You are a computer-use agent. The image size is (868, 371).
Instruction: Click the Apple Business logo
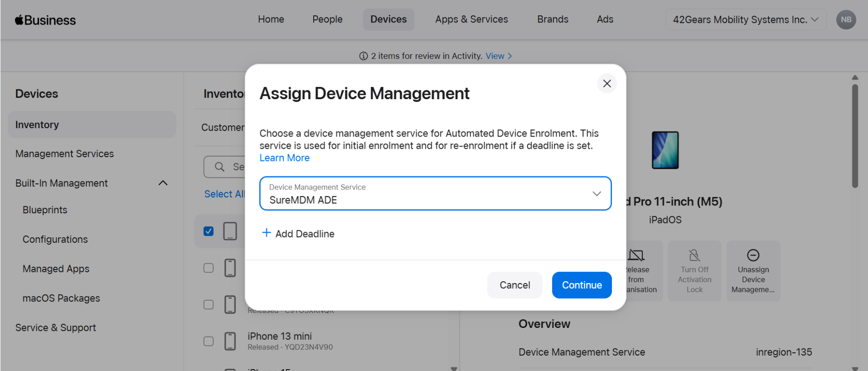click(x=45, y=20)
